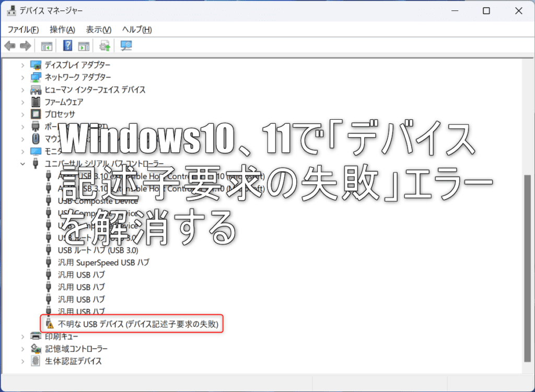Click the ネットワーク アダプター category icon
Image resolution: width=535 pixels, height=392 pixels.
tap(36, 77)
